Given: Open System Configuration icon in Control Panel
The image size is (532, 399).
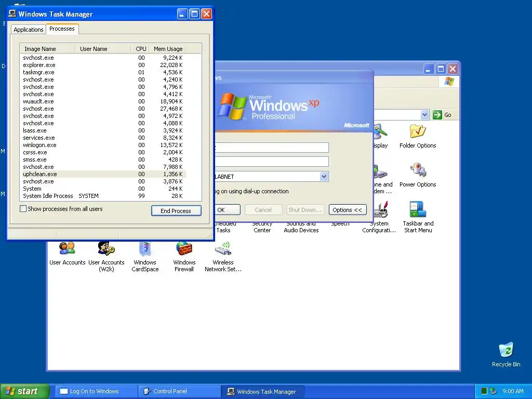Looking at the screenshot, I should tap(379, 217).
